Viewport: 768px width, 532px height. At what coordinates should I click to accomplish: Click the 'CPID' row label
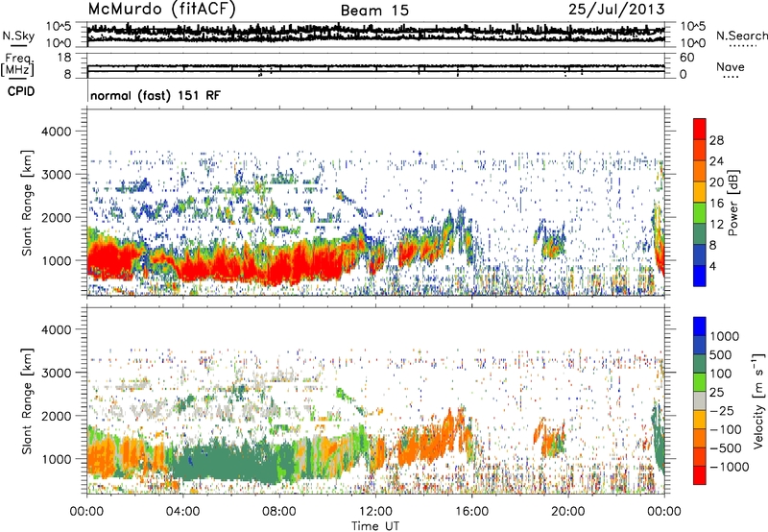click(21, 91)
